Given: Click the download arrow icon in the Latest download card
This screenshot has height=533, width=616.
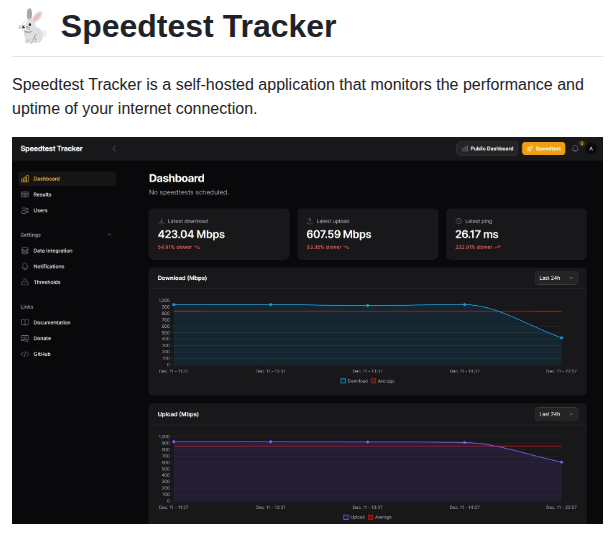Looking at the screenshot, I should [161, 221].
